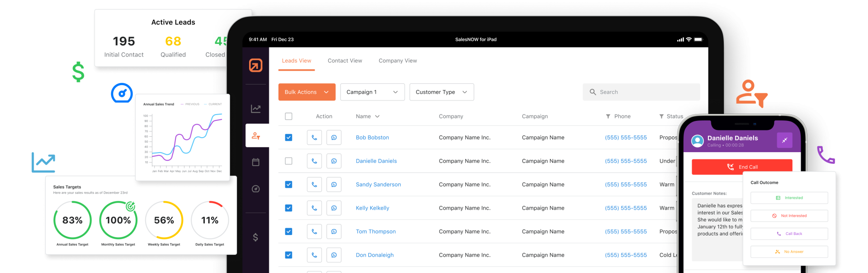
Task: Click the 68 Qualified figure
Action: [x=173, y=41]
